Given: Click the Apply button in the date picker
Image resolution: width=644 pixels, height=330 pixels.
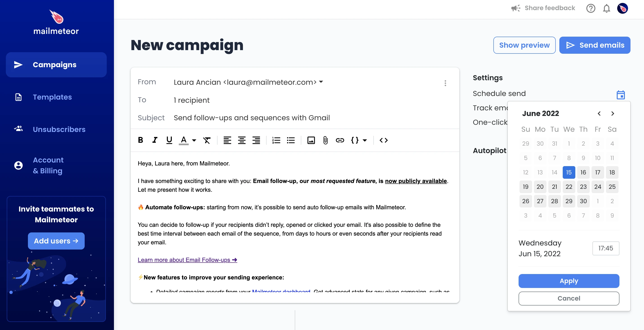Looking at the screenshot, I should point(569,281).
